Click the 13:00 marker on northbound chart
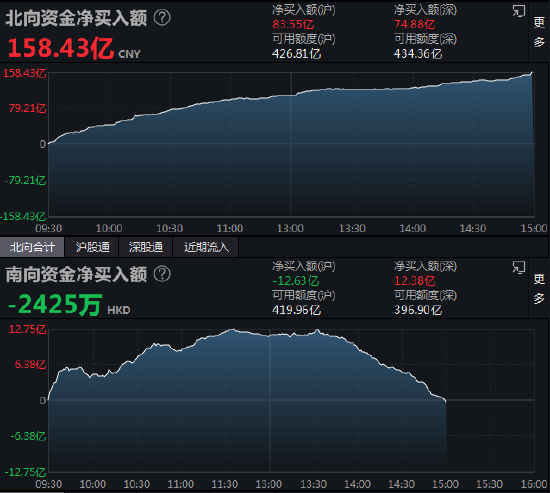Viewport: 550px width, 493px height. pos(290,228)
